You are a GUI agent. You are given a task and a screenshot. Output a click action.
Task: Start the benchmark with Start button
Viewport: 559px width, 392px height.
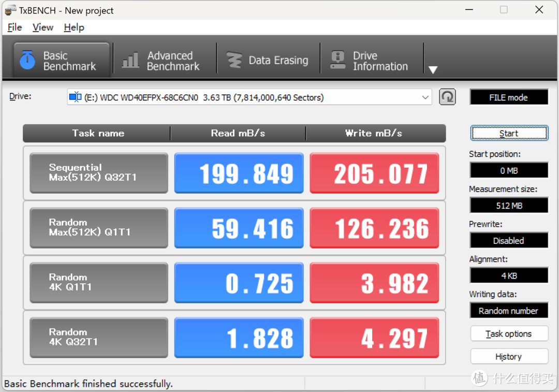[509, 134]
